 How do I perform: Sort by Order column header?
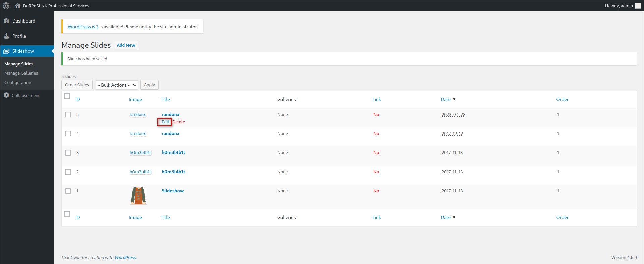[x=562, y=99]
